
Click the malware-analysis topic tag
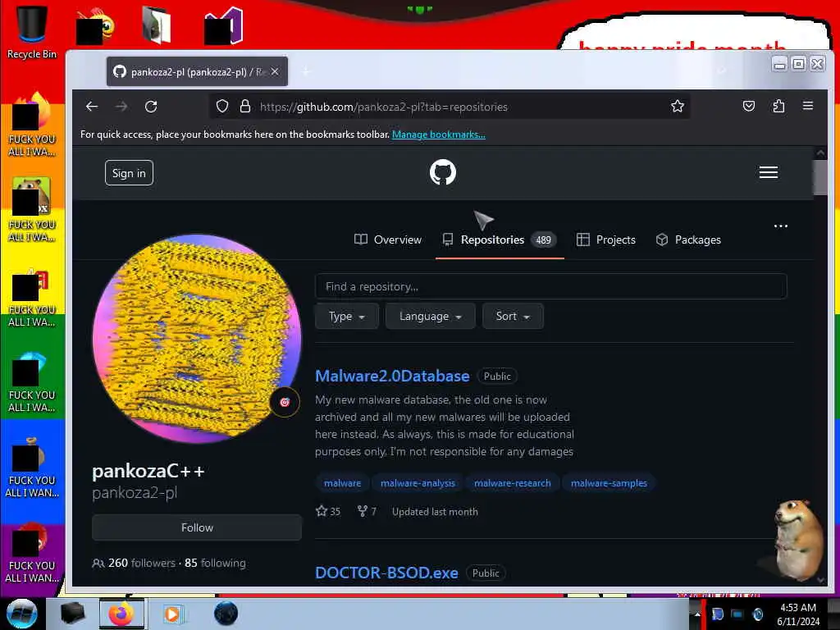(418, 483)
